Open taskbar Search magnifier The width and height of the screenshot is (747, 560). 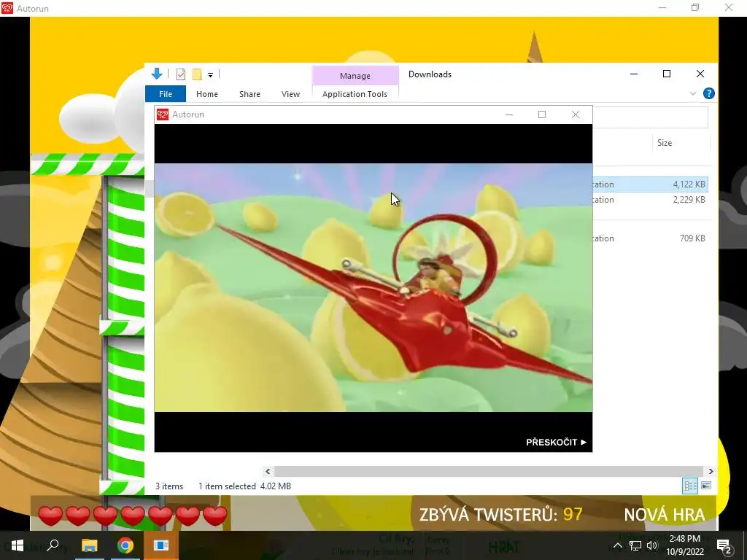[x=53, y=545]
